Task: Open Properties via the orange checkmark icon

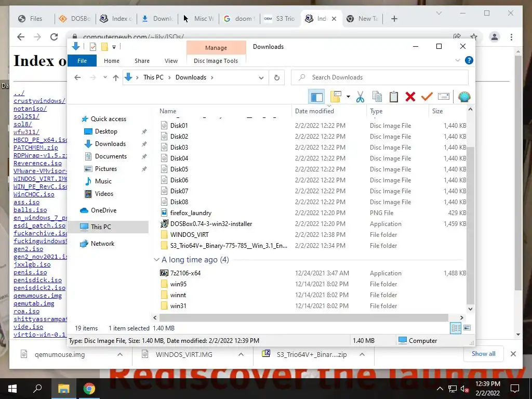Action: click(427, 97)
